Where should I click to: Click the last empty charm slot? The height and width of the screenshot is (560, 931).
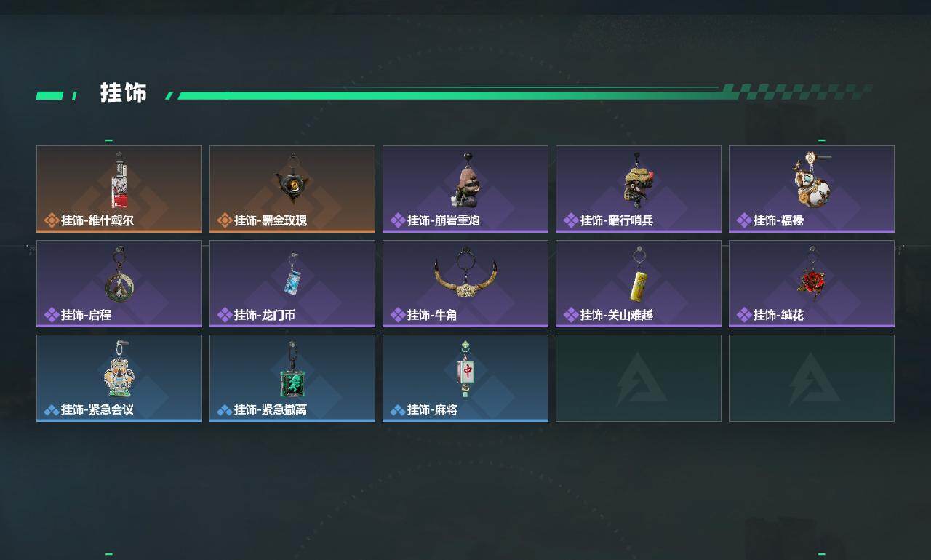[x=812, y=378]
